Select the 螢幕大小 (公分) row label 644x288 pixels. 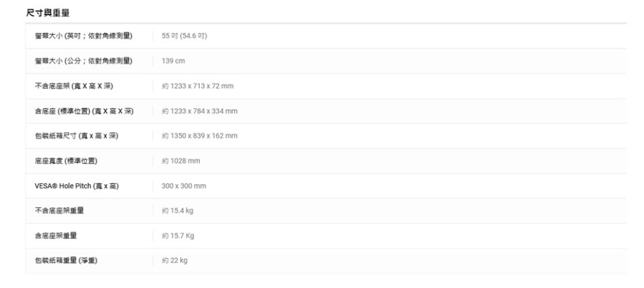84,60
